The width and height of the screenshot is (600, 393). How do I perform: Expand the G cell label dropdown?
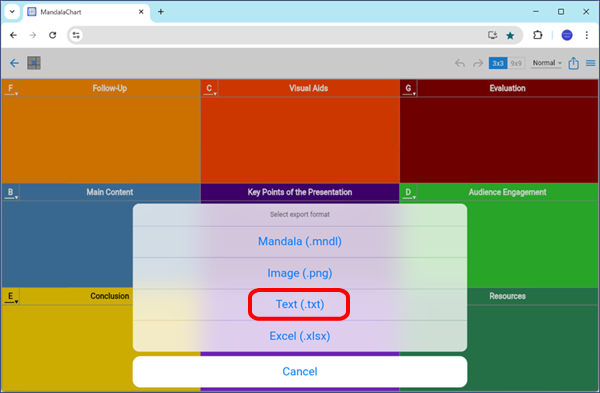tap(409, 89)
